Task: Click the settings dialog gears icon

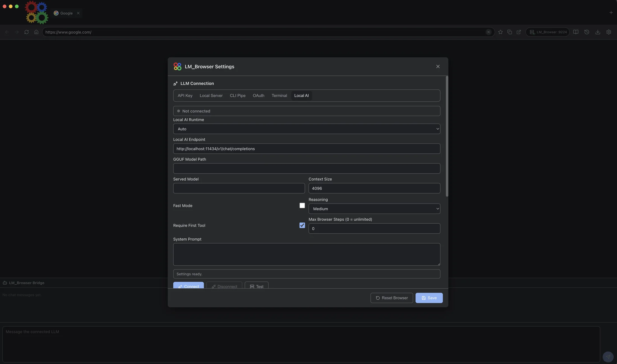Action: (177, 66)
